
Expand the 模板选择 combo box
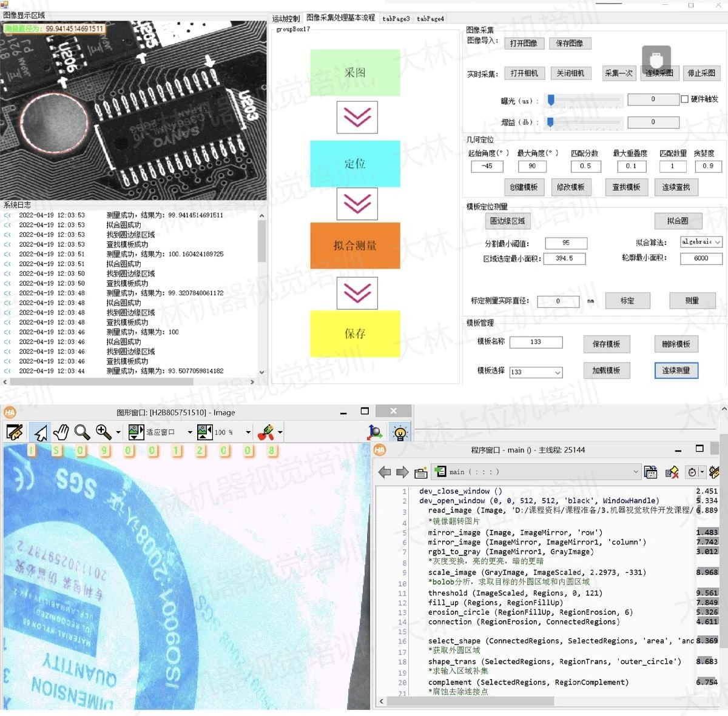[558, 372]
